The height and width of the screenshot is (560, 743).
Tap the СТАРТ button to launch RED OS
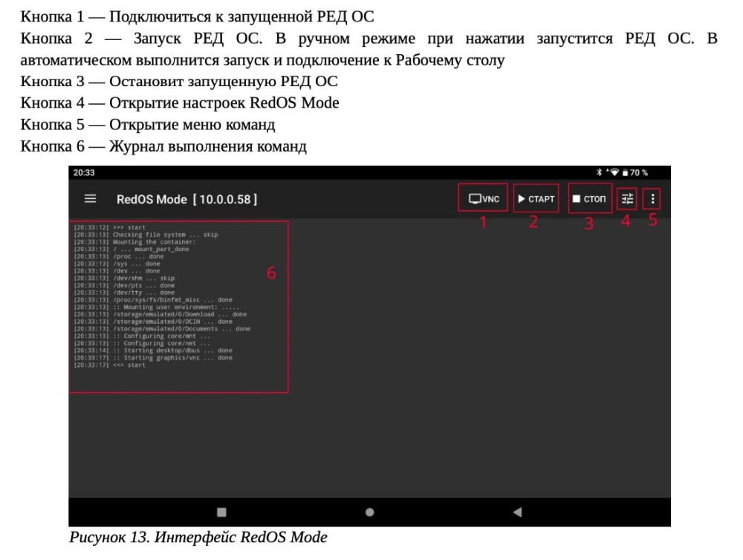(x=536, y=198)
